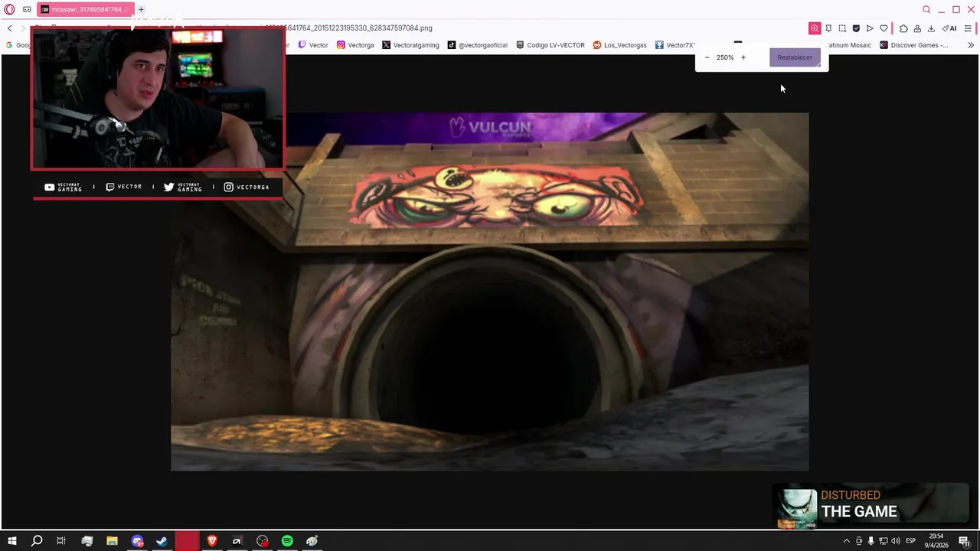980x551 pixels.
Task: Open Spotify from the taskbar
Action: (x=287, y=541)
